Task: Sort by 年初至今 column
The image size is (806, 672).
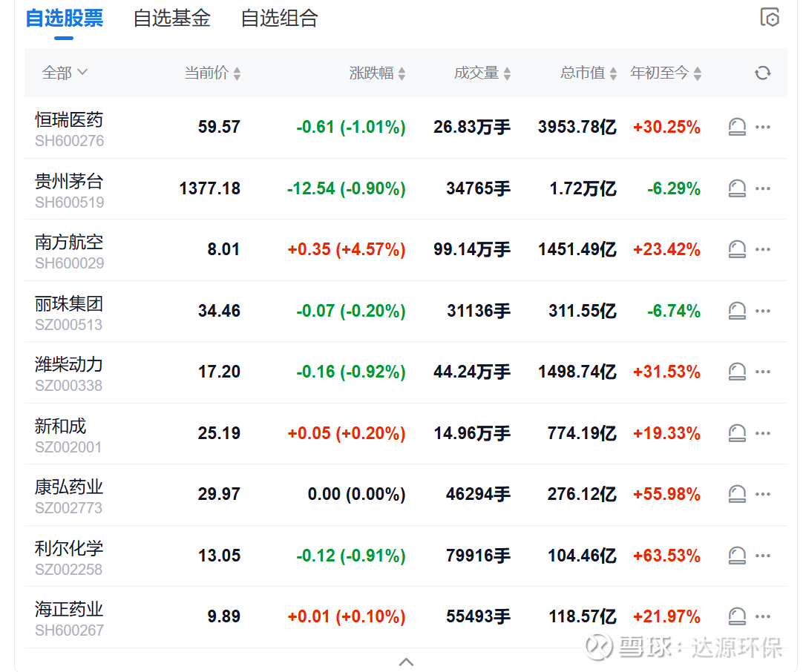Action: pyautogui.click(x=666, y=73)
